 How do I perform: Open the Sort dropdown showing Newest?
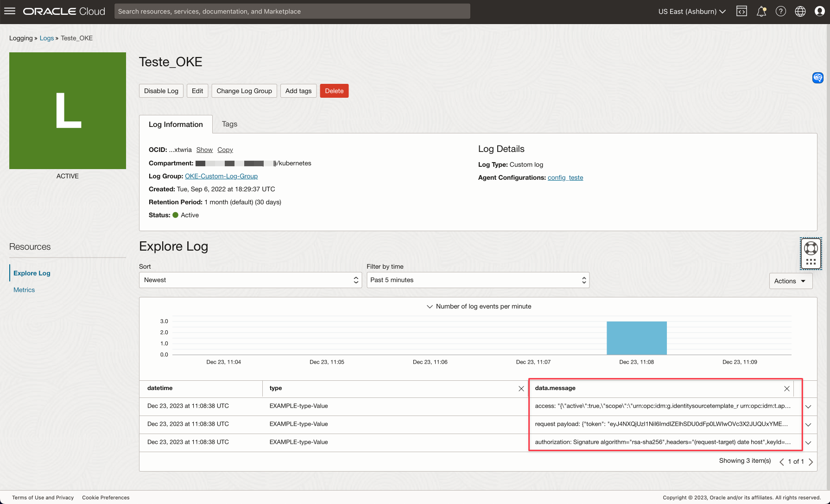coord(250,280)
